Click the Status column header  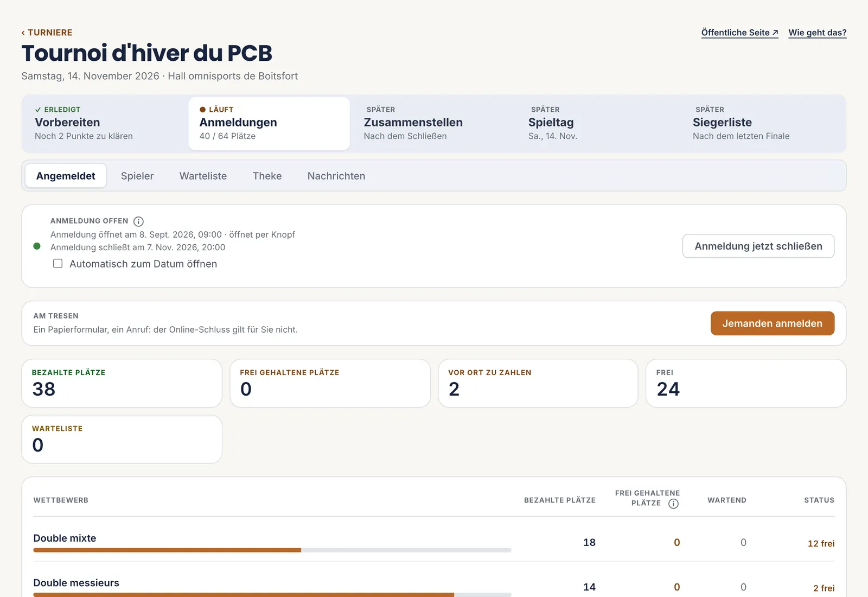819,500
